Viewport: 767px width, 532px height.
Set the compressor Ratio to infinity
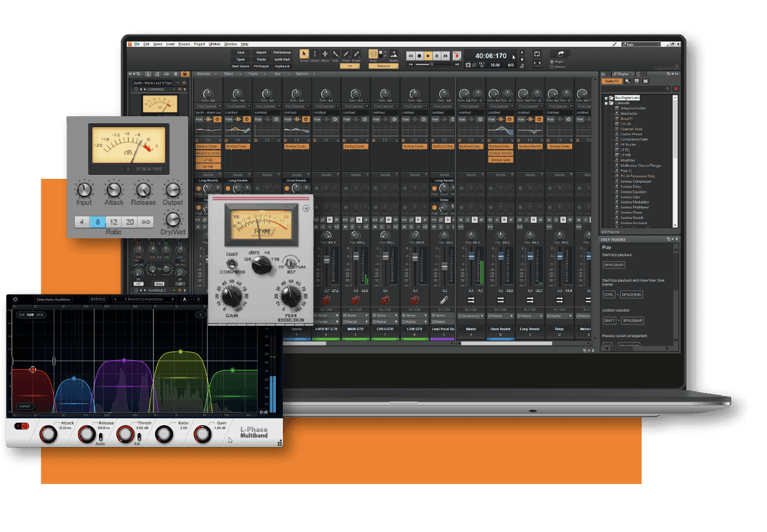(146, 222)
